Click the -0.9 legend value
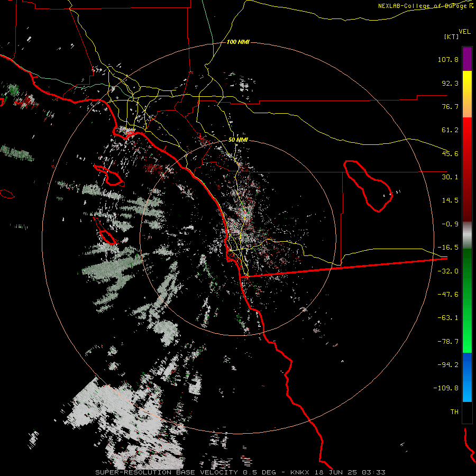 [450, 224]
